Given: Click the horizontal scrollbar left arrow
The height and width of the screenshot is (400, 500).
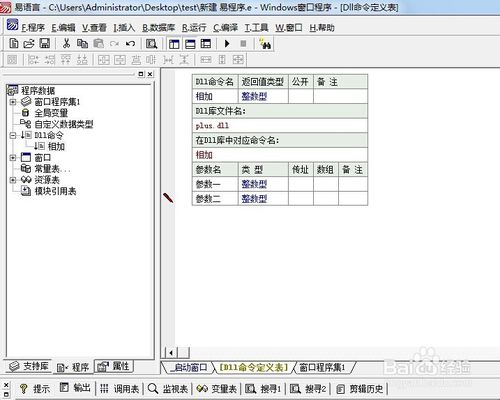Looking at the screenshot, I should click(171, 352).
